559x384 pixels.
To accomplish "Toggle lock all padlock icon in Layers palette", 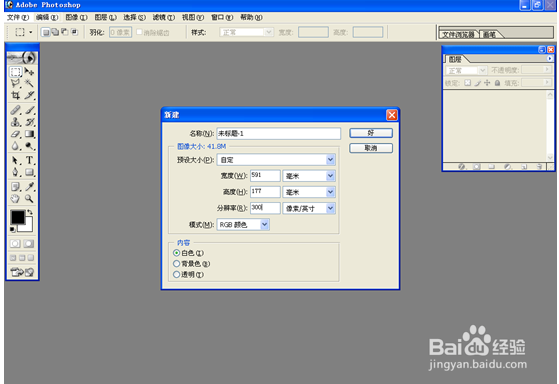I will pyautogui.click(x=497, y=83).
